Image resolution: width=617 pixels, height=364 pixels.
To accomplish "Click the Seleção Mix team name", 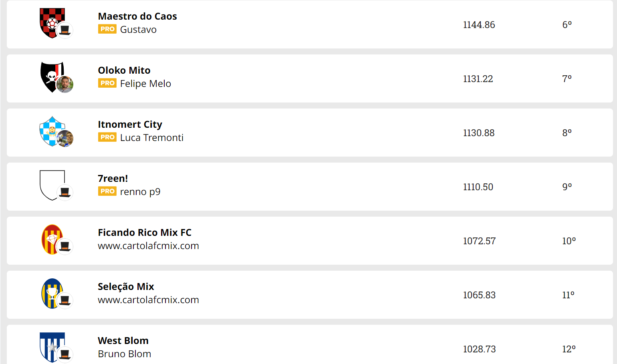I will [x=126, y=287].
